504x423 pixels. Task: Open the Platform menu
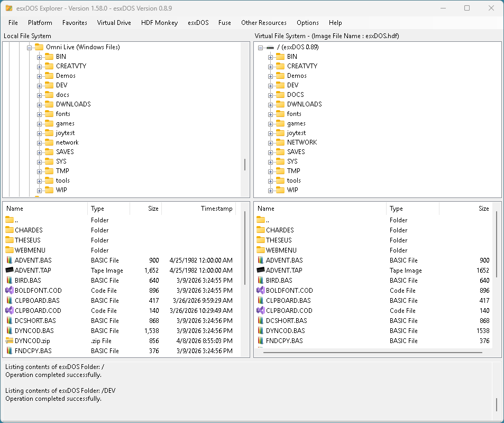40,23
